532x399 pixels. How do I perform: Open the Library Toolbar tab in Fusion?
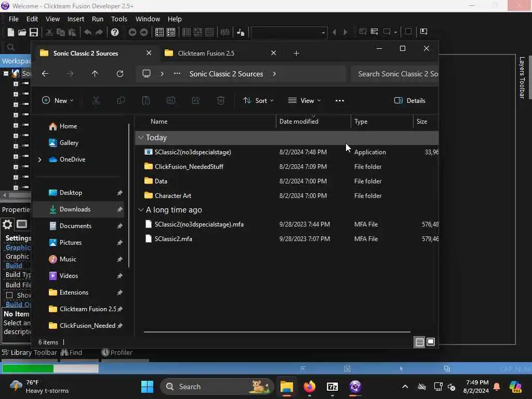[30, 353]
